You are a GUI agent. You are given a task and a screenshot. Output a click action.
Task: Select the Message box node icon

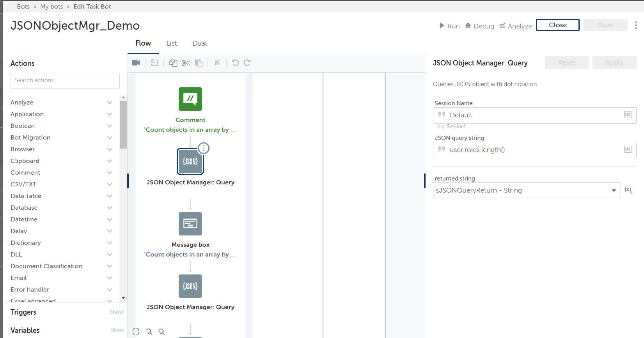coord(190,224)
